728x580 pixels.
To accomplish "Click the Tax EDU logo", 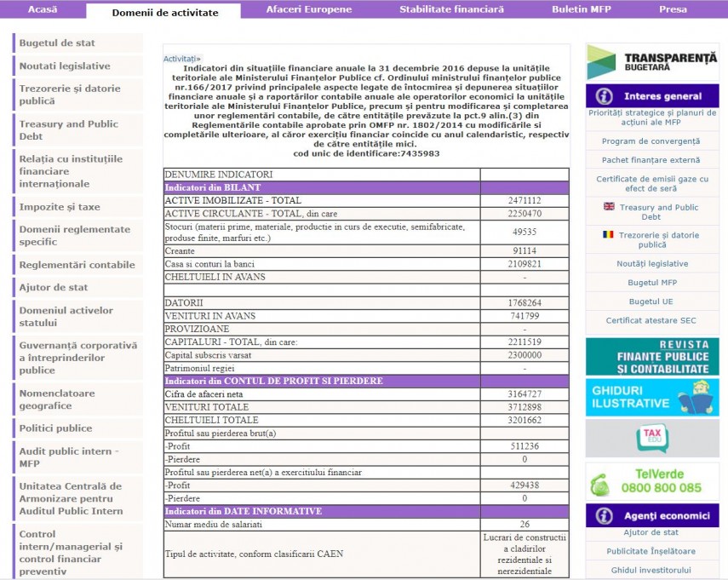I will (x=651, y=438).
